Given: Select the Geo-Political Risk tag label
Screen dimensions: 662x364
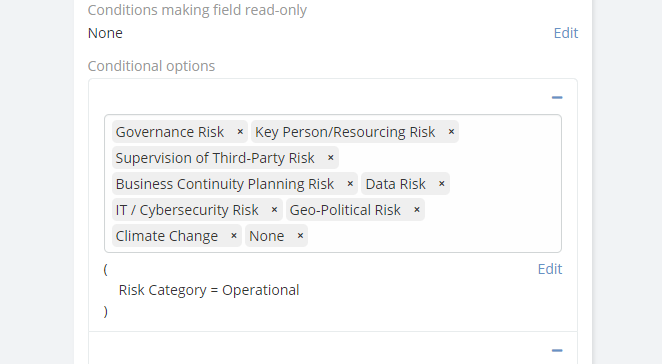Looking at the screenshot, I should click(x=345, y=210).
